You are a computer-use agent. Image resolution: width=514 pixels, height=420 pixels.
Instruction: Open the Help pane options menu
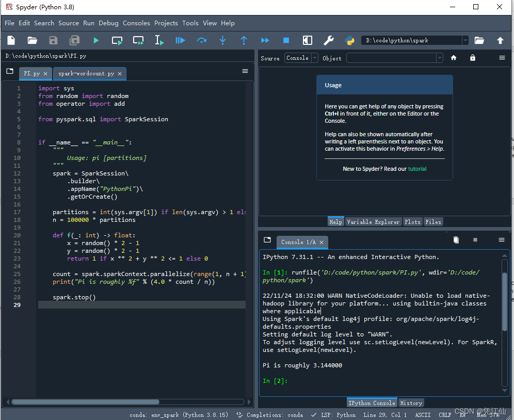502,58
